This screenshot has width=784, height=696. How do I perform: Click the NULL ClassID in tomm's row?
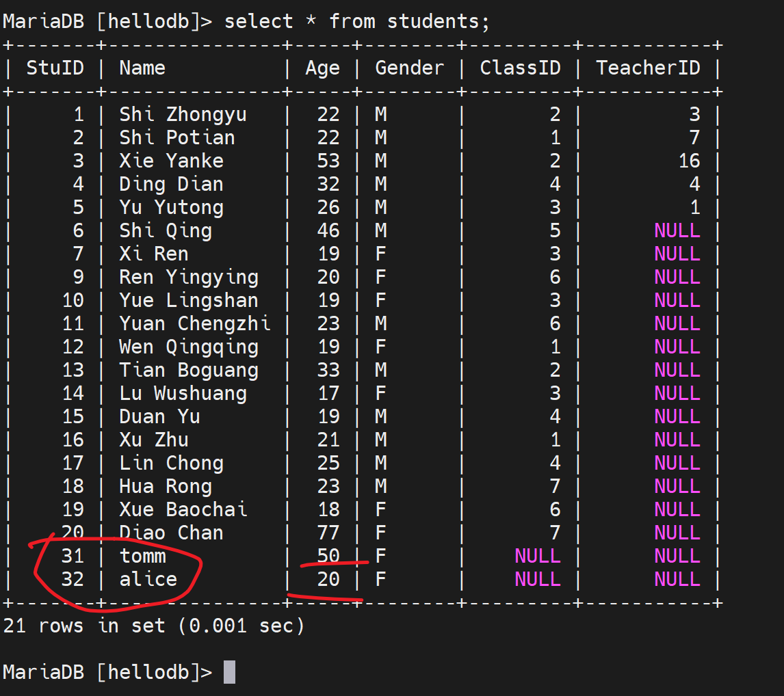pos(538,556)
